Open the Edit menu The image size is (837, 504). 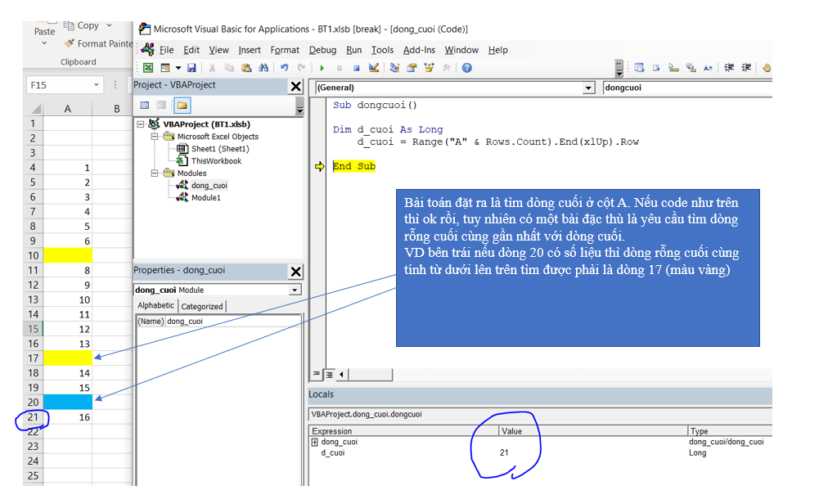coord(191,50)
